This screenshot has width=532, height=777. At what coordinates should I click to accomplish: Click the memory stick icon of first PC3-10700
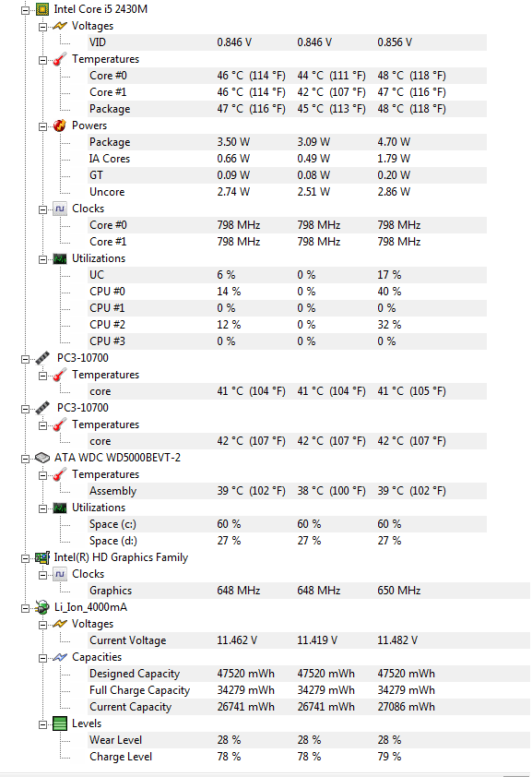coord(42,358)
